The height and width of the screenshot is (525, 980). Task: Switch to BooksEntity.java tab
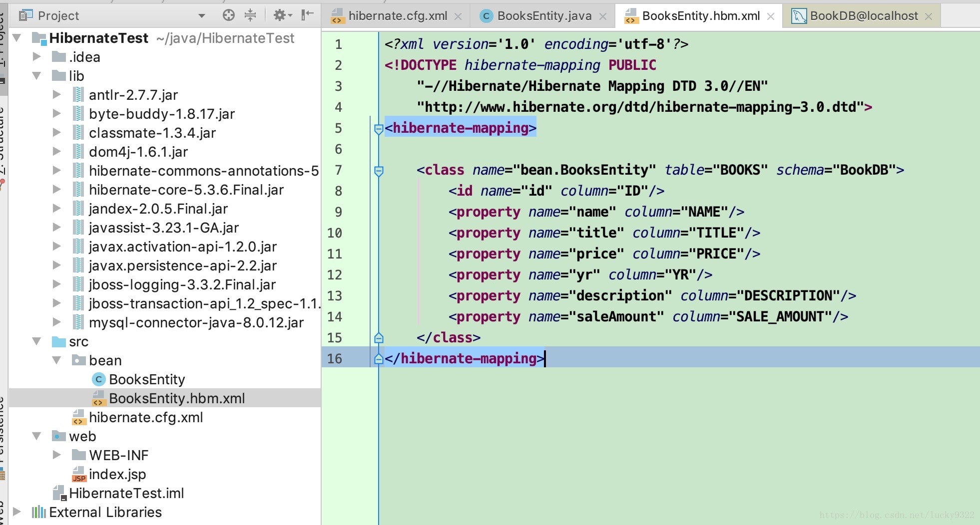click(544, 16)
